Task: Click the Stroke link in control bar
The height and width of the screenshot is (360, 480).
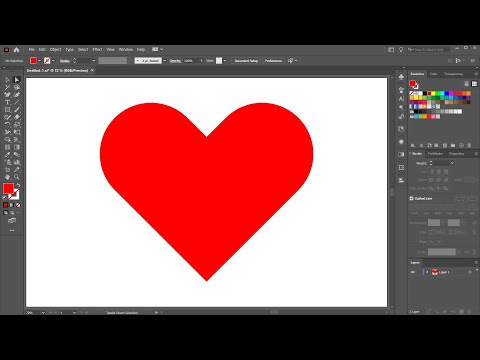Action: click(65, 61)
